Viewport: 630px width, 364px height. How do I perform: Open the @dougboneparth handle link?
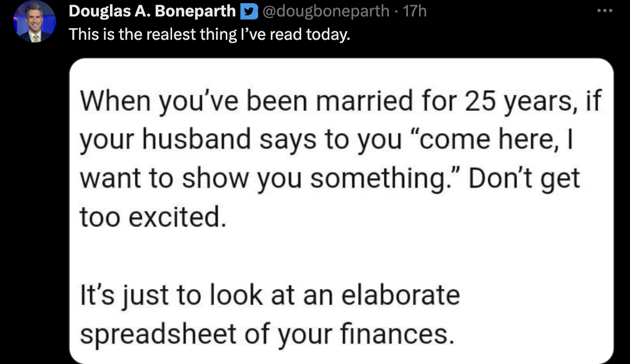click(x=326, y=11)
